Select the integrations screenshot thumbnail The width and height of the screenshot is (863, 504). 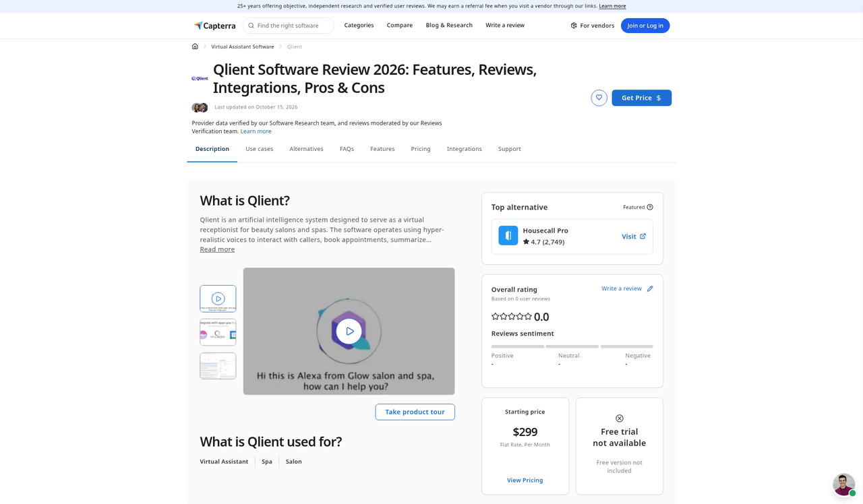point(218,332)
